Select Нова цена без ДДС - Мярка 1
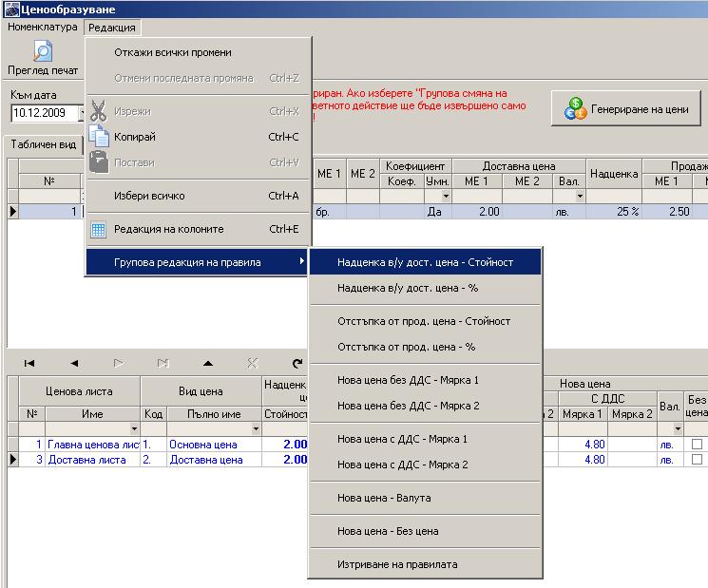 click(426, 380)
